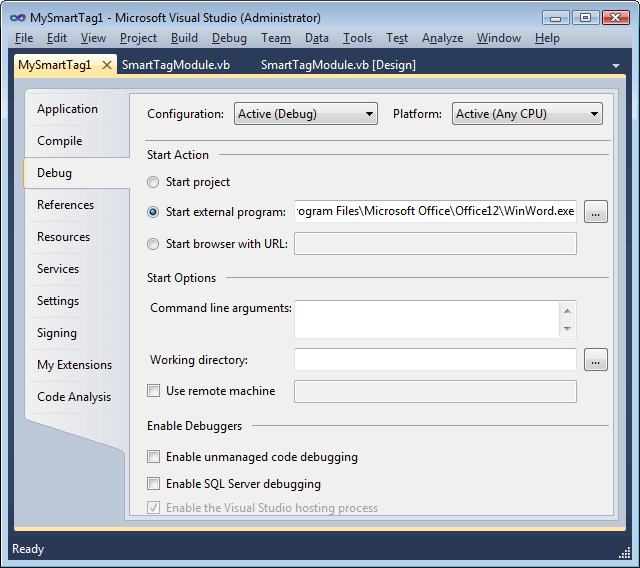640x568 pixels.
Task: Switch to SmartTagModule.vb [Design] tab
Action: [338, 65]
